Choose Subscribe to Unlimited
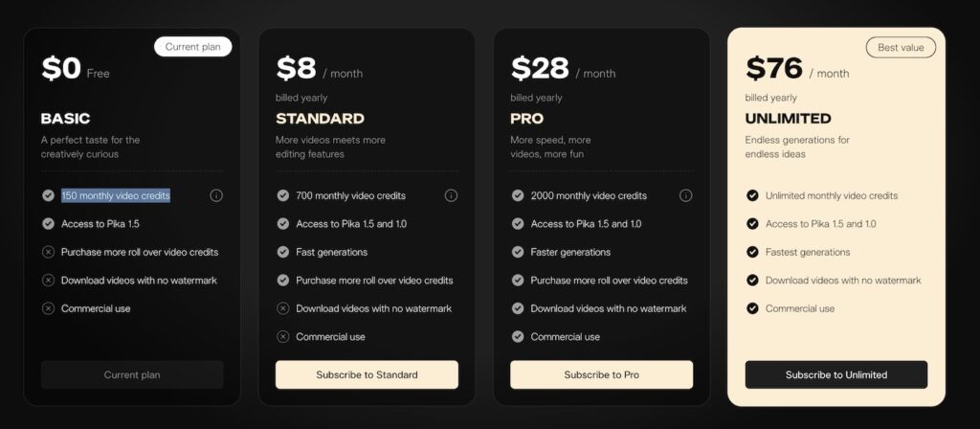Screen dimensions: 980x429 coord(836,374)
